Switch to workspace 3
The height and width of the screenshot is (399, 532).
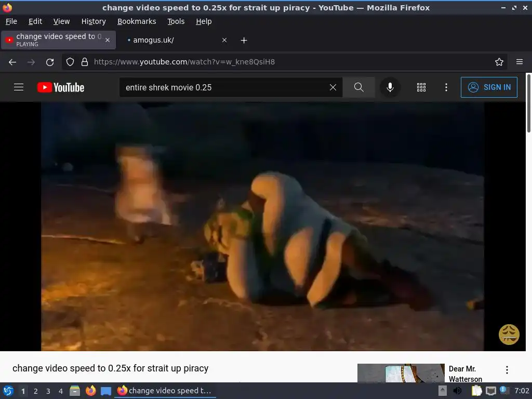48,391
